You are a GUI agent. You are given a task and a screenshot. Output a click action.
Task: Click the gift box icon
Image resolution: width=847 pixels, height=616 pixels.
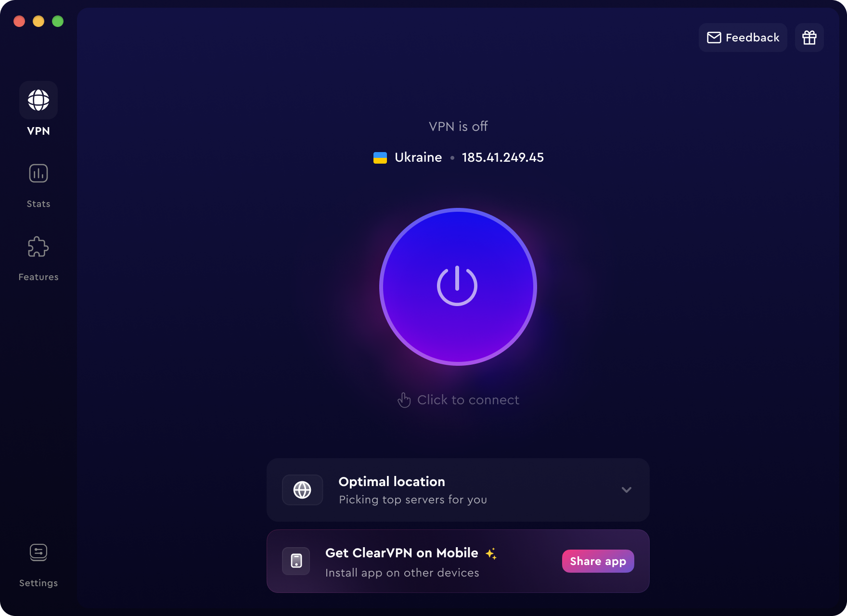click(x=809, y=38)
